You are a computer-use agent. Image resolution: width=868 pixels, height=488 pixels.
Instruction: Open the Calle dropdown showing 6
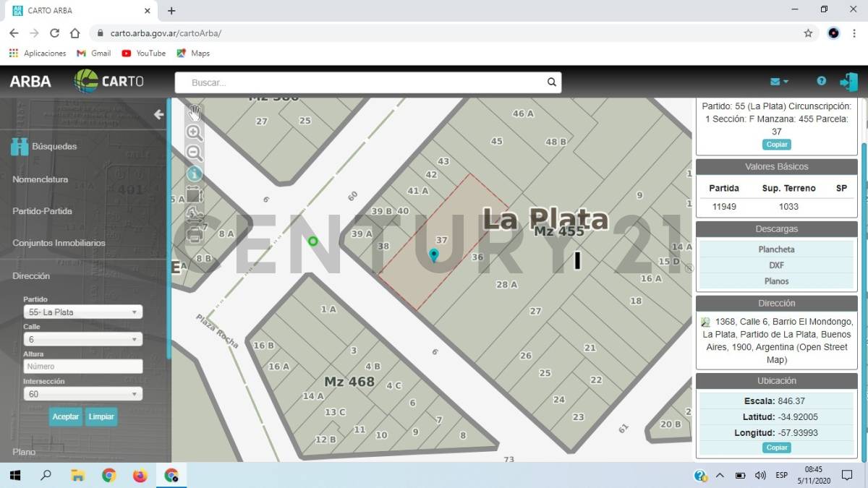(82, 339)
